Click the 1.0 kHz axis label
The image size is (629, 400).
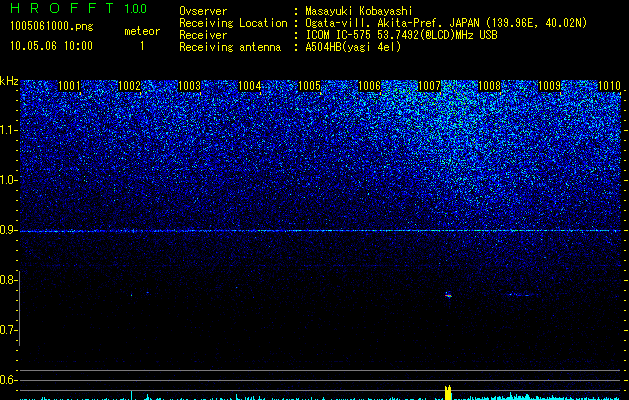click(x=9, y=180)
